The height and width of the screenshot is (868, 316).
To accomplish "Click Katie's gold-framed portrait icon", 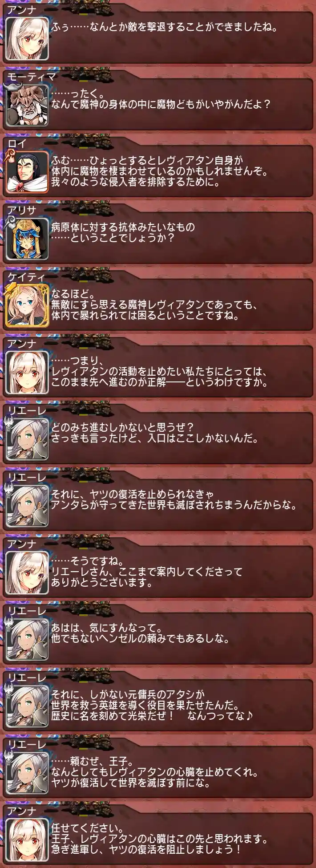I will 27,306.
